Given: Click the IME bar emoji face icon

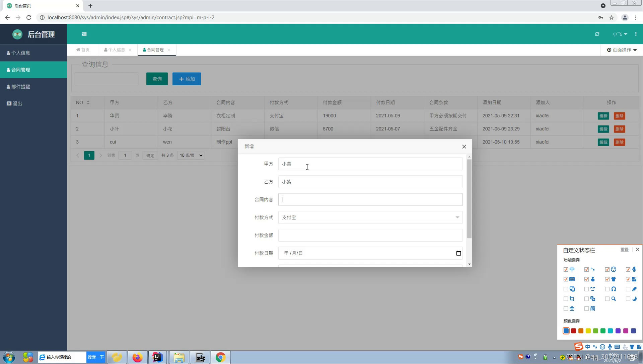Looking at the screenshot, I should tap(602, 347).
